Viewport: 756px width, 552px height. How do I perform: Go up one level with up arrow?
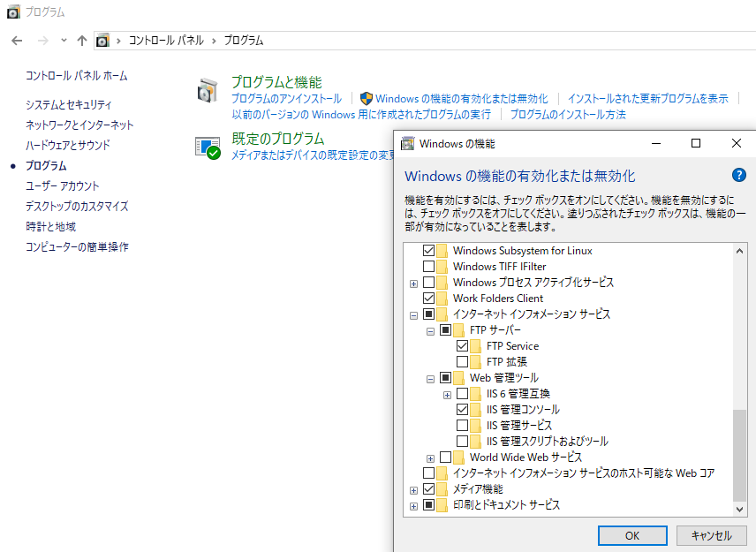82,41
